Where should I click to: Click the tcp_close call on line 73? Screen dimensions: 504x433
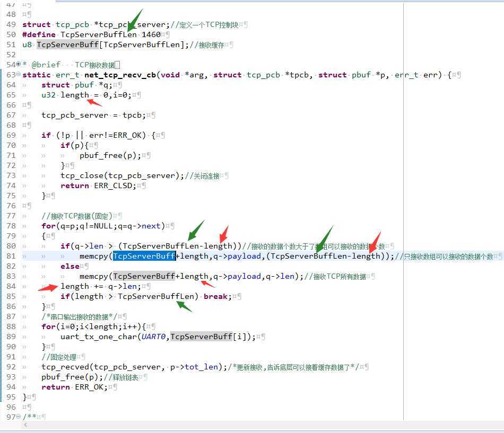(x=122, y=176)
